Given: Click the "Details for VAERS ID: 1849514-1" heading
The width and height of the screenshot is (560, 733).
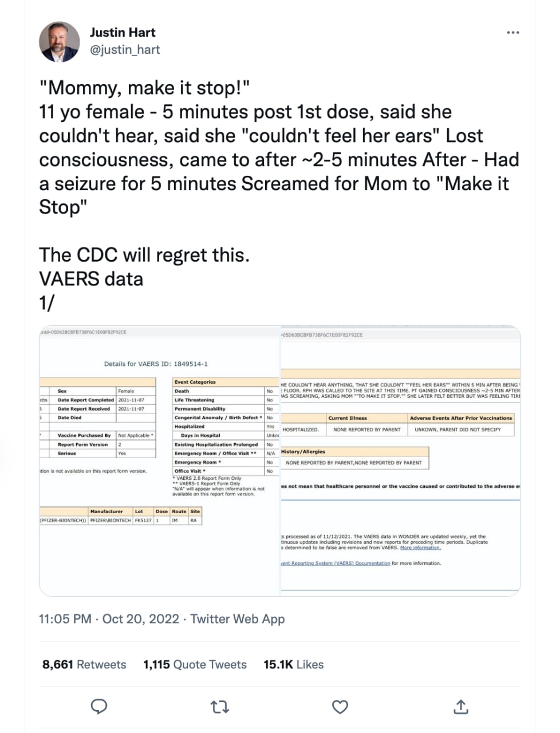Looking at the screenshot, I should point(156,364).
